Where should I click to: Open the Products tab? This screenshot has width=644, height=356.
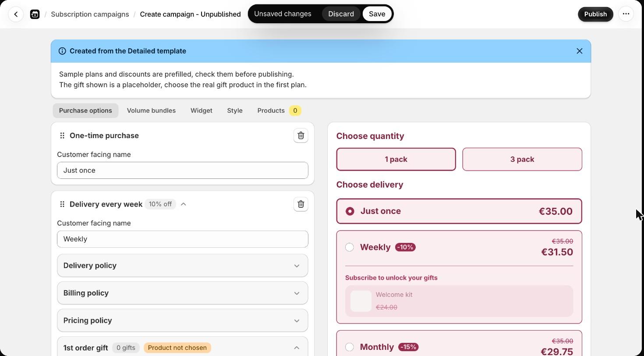279,110
